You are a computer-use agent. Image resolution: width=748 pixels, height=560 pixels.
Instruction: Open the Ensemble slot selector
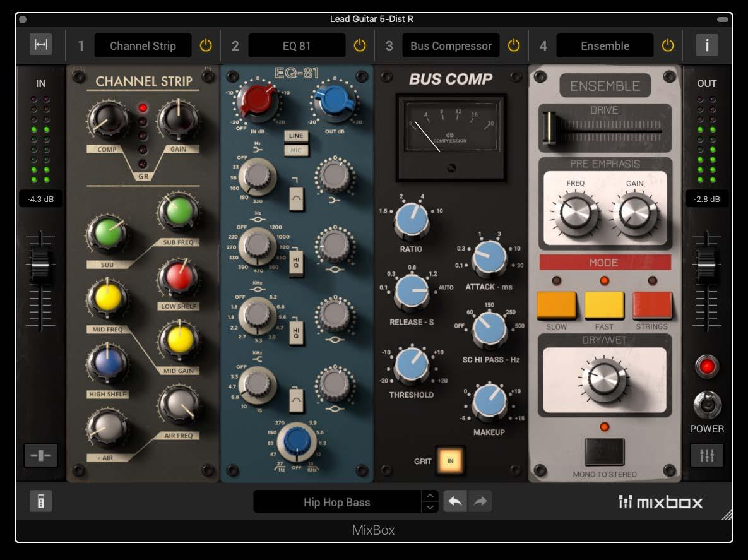click(x=605, y=46)
